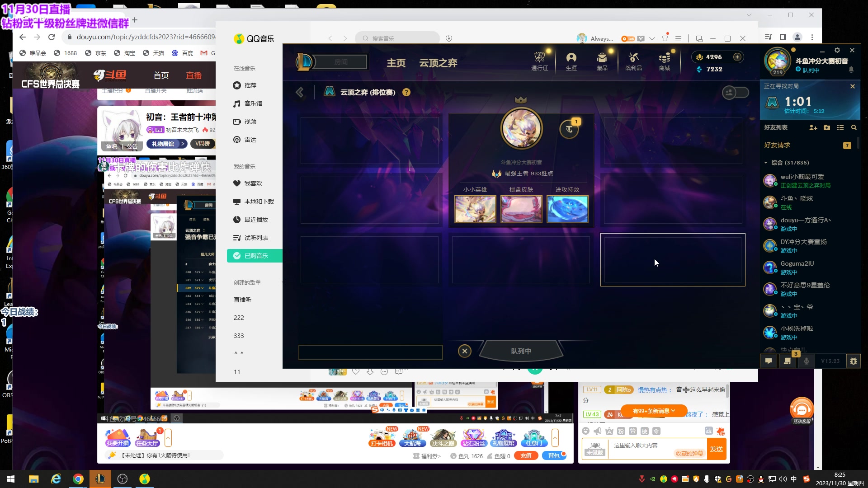The width and height of the screenshot is (868, 488).
Task: Open the 生涯 (Profile) page in the League client
Action: click(x=571, y=61)
